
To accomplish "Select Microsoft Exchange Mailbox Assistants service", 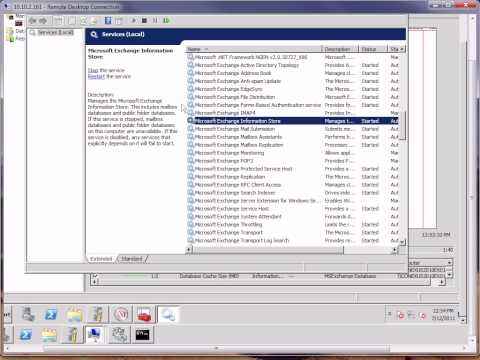I will (x=293, y=137).
